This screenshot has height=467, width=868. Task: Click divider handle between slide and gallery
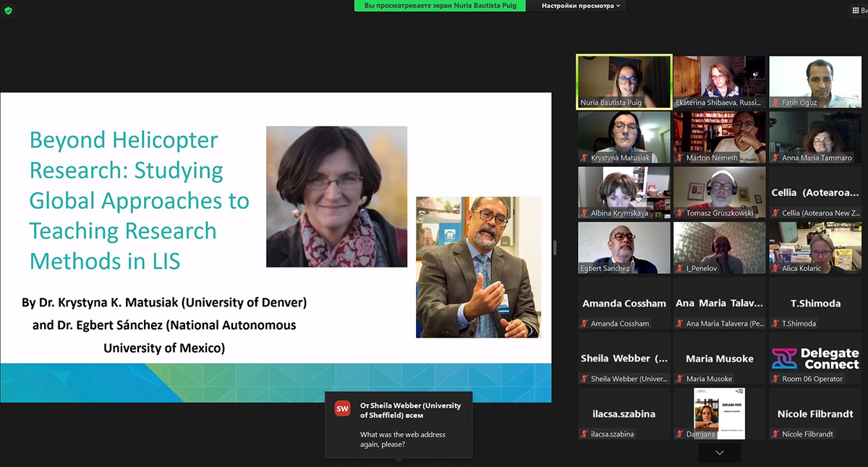[x=555, y=247]
